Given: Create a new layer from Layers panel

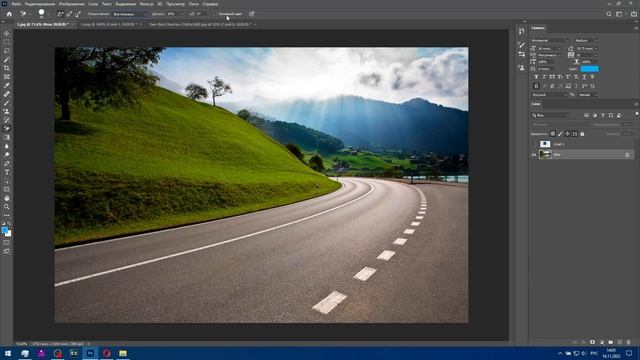Looking at the screenshot, I should pyautogui.click(x=620, y=342).
